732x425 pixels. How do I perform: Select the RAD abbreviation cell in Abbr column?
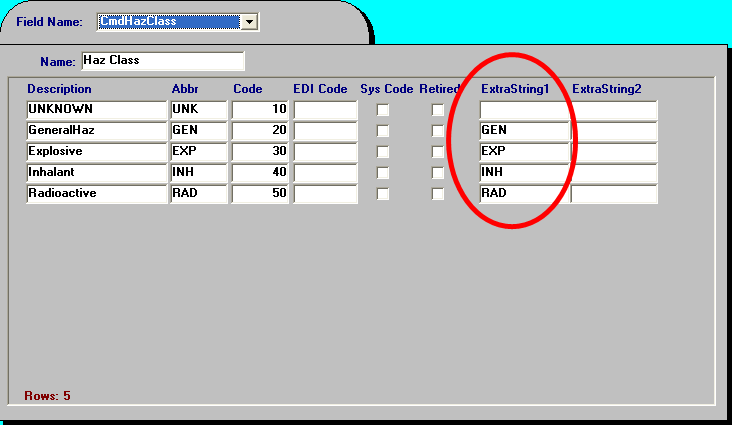[x=199, y=194]
